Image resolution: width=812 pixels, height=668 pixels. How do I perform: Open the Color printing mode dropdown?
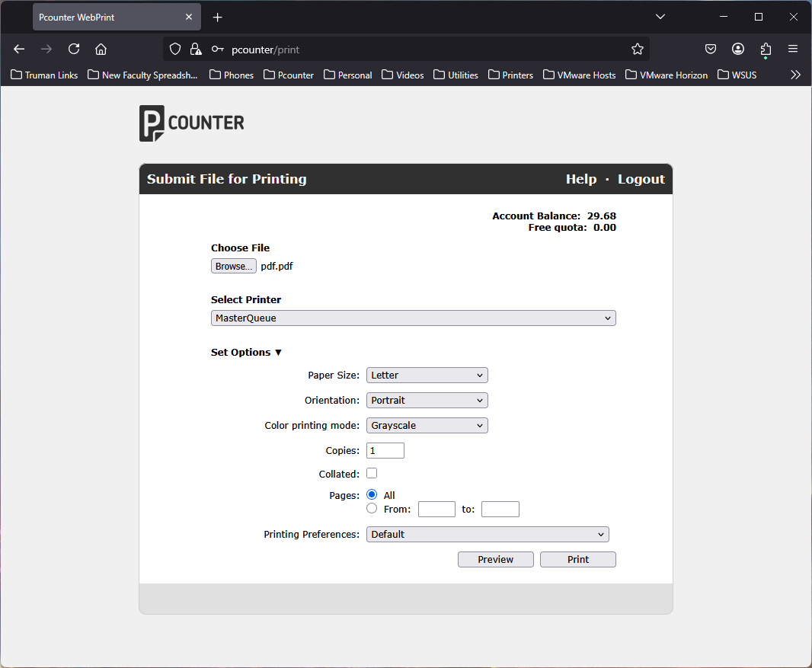pyautogui.click(x=427, y=426)
